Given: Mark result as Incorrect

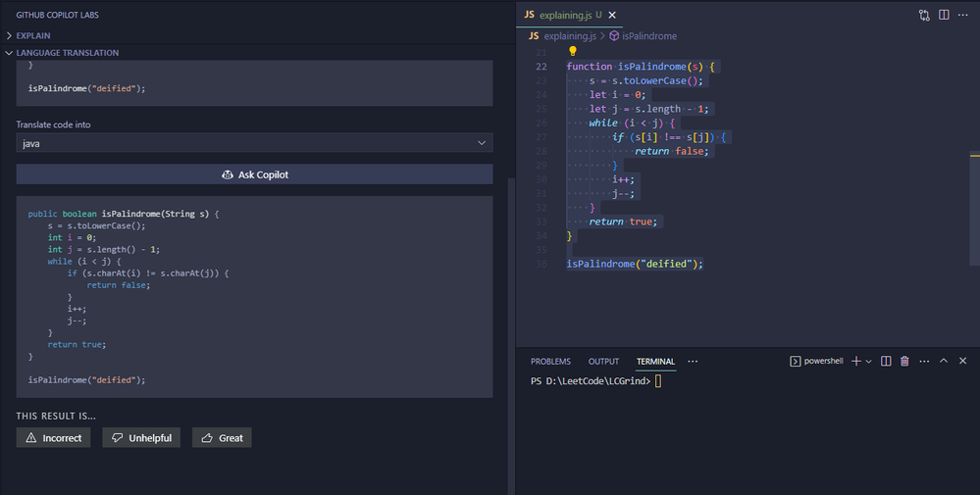Looking at the screenshot, I should tap(53, 437).
